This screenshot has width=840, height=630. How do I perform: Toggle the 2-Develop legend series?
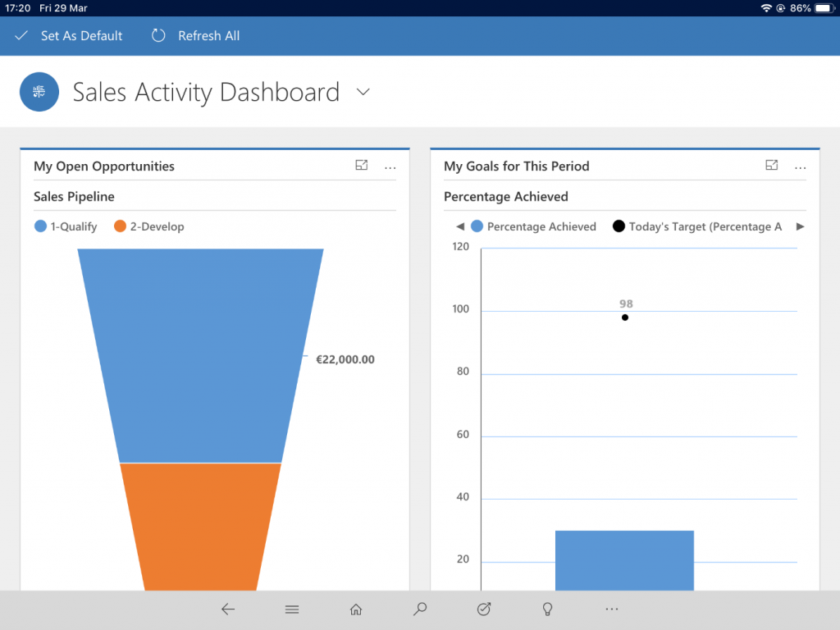(x=148, y=226)
